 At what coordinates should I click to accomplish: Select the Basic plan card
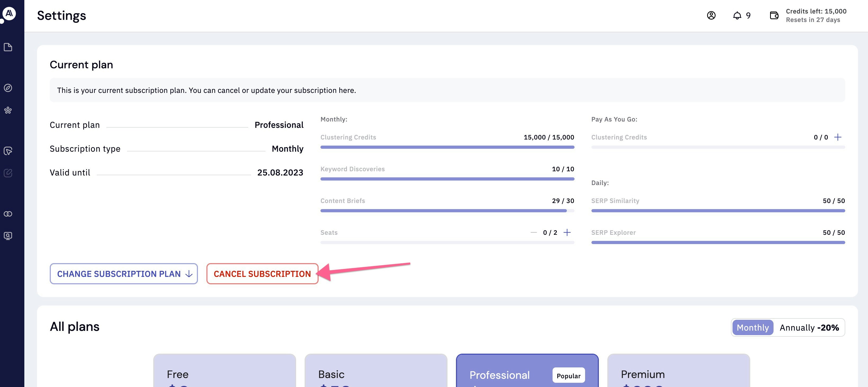pos(376,371)
